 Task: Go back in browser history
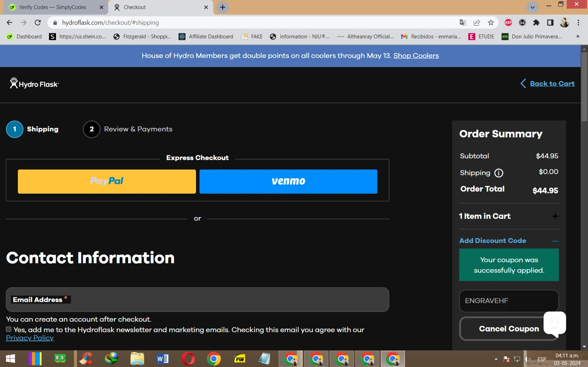pos(10,23)
